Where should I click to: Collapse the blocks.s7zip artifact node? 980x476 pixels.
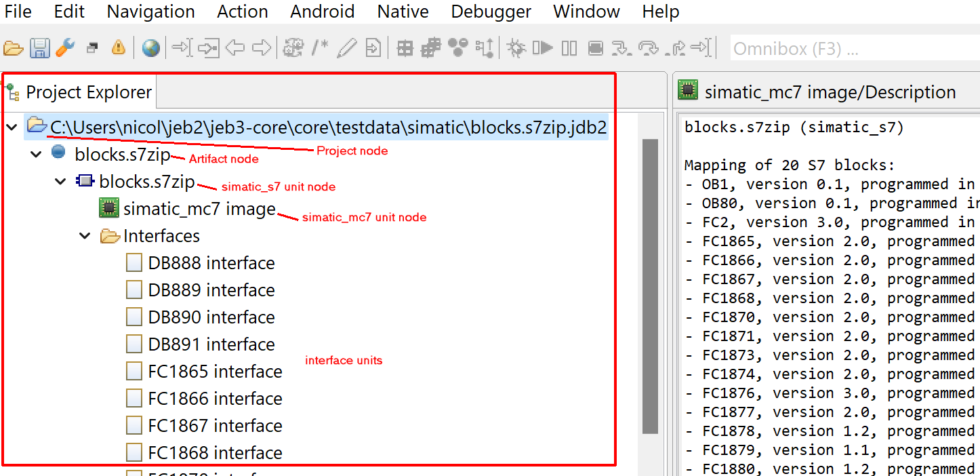point(36,155)
